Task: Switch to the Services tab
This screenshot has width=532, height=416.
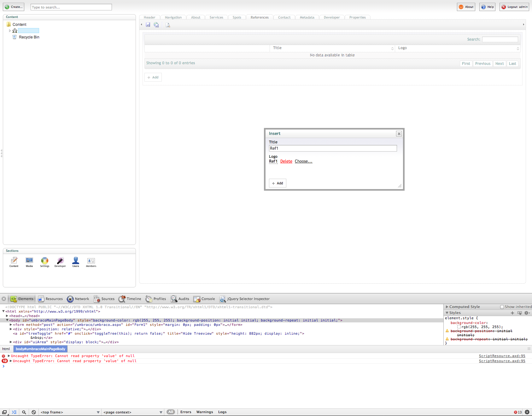Action: (x=216, y=17)
